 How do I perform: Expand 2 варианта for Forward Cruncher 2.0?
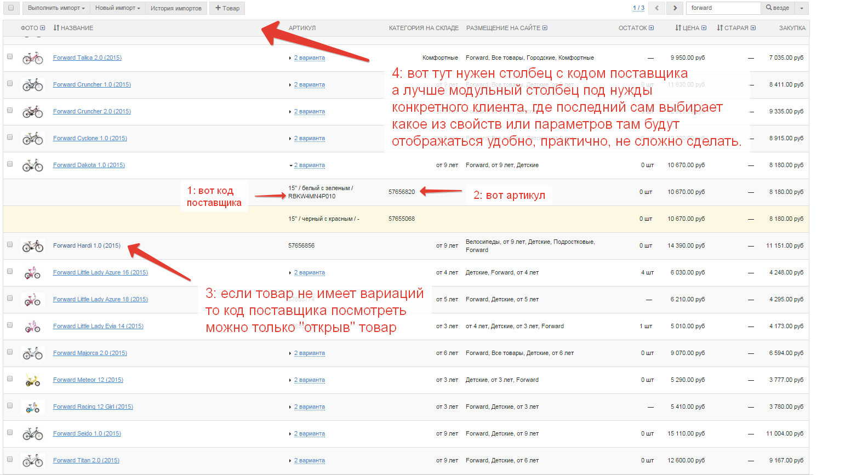tap(309, 112)
